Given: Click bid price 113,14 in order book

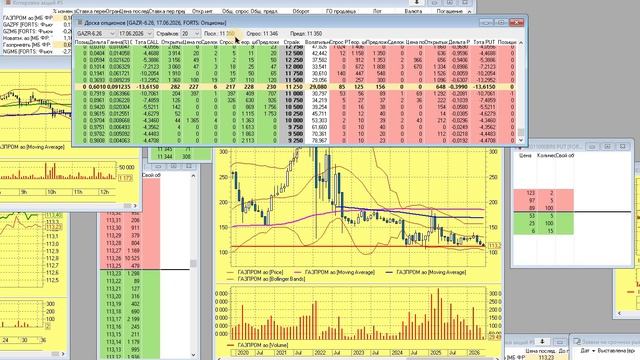Looking at the screenshot, I should (x=113, y=342).
